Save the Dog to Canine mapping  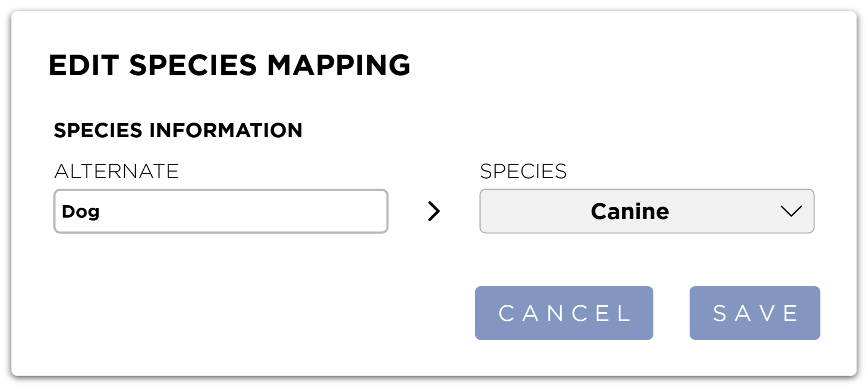754,313
